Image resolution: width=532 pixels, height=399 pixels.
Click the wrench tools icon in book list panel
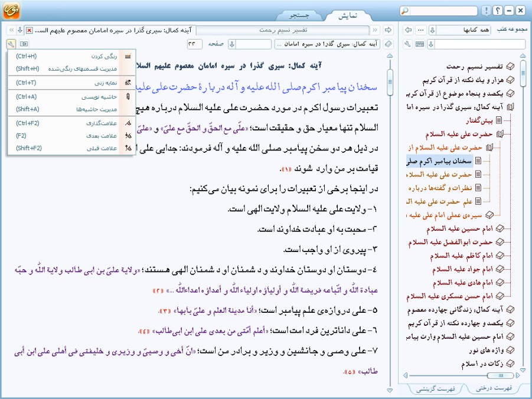[x=408, y=44]
